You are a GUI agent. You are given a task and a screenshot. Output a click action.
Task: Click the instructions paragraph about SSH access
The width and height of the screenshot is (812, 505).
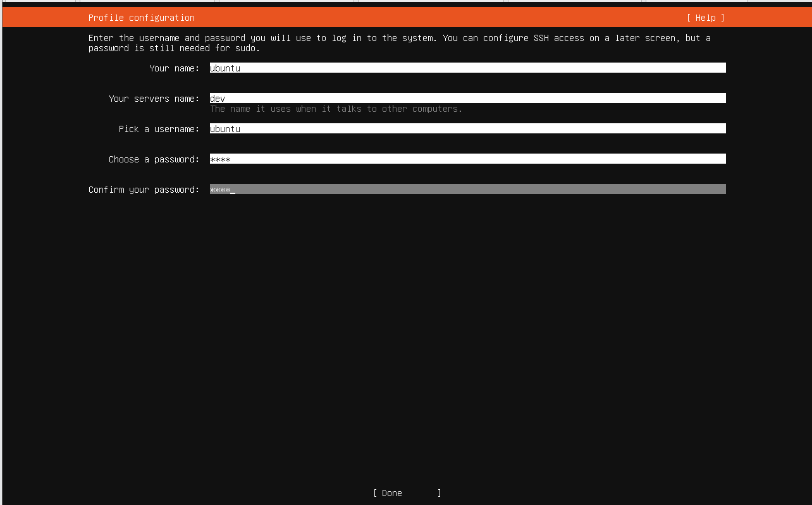[400, 43]
